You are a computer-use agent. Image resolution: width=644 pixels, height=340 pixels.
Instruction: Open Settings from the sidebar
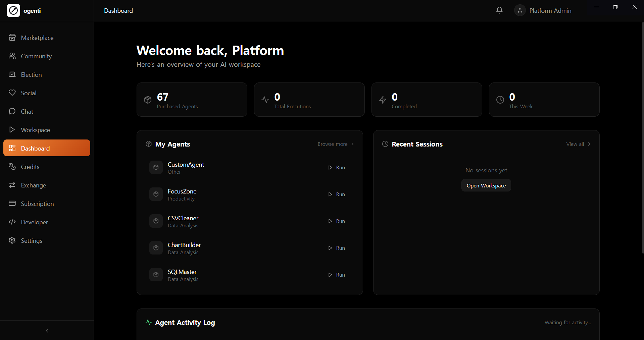tap(32, 240)
